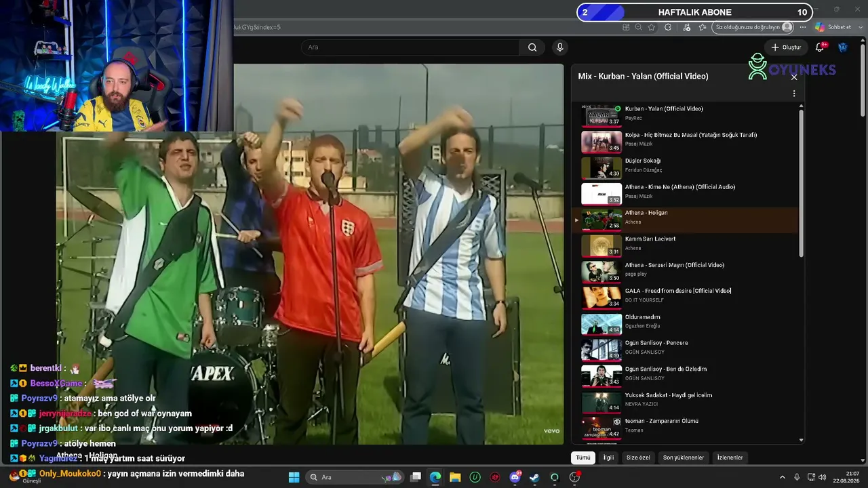Viewport: 868px width, 488px height.
Task: Open File Explorer from the taskbar
Action: click(455, 477)
